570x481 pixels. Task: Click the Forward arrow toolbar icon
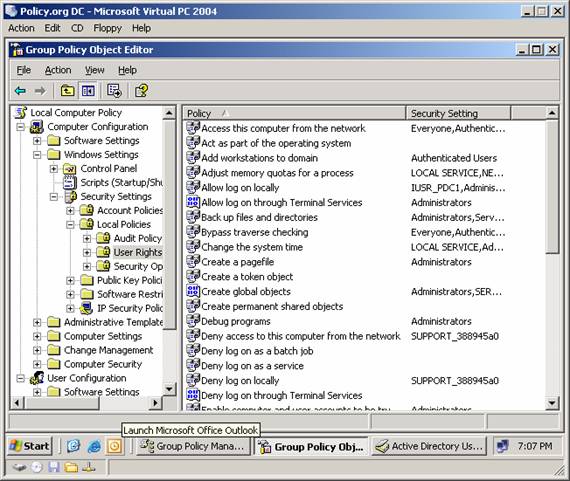[40, 91]
